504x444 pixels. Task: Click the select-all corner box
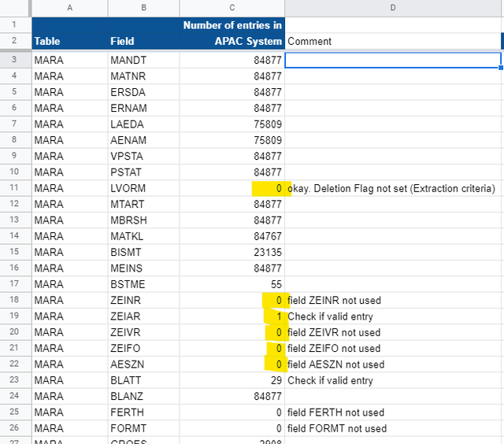click(x=15, y=7)
